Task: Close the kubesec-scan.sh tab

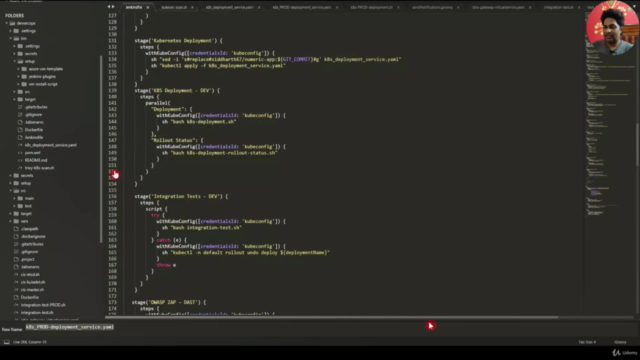Action: point(192,7)
